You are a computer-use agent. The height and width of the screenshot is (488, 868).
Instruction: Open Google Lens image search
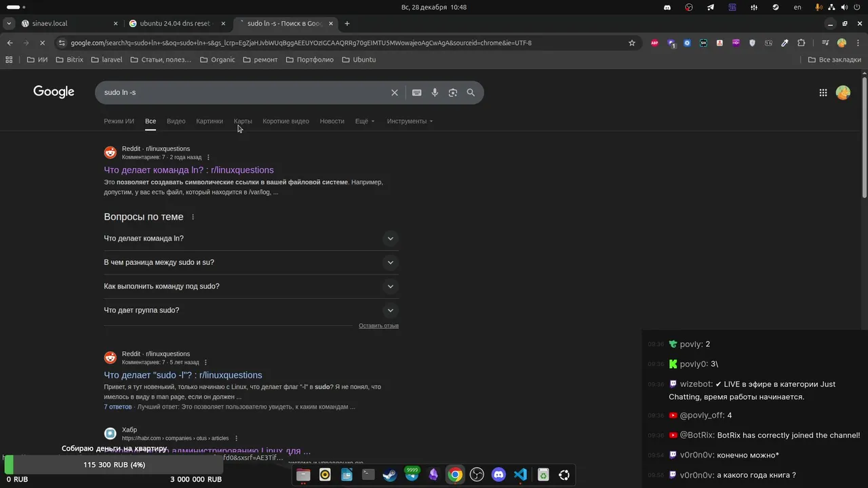pos(453,93)
